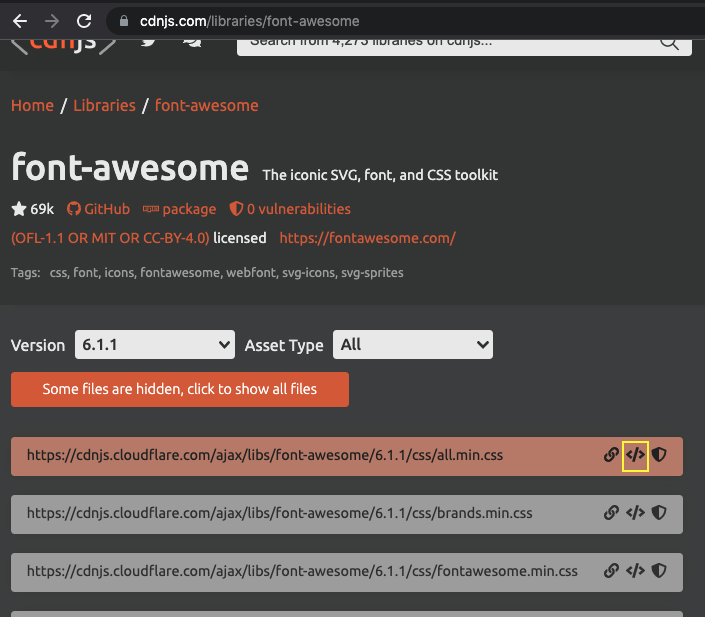The height and width of the screenshot is (617, 705).
Task: Click the search magnifier icon
Action: click(x=669, y=44)
